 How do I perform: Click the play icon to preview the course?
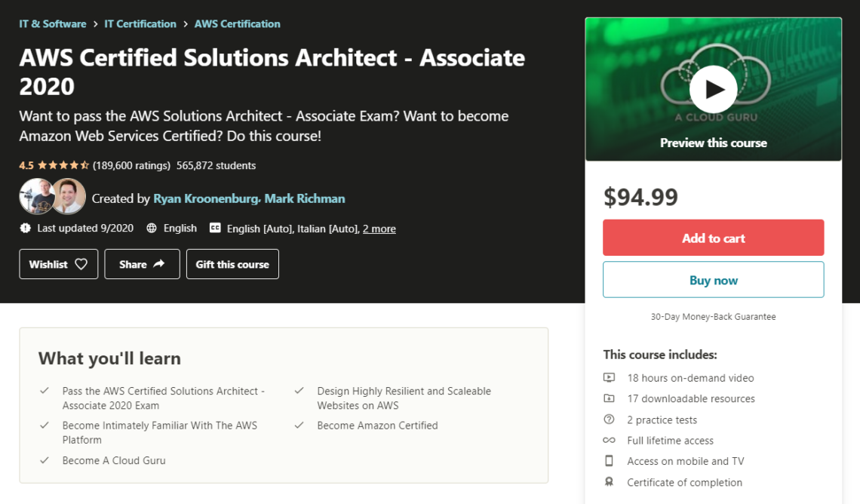(x=712, y=88)
